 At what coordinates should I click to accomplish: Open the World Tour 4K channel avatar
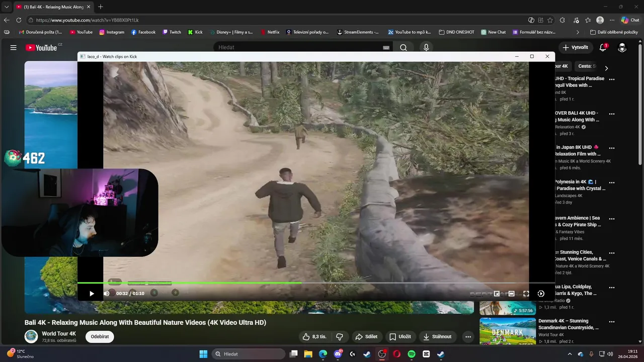pos(31,336)
